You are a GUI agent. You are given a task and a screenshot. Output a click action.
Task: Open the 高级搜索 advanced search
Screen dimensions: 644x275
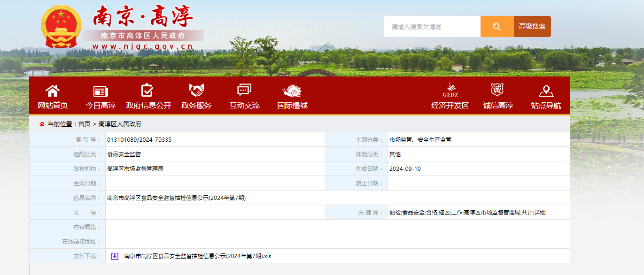532,27
